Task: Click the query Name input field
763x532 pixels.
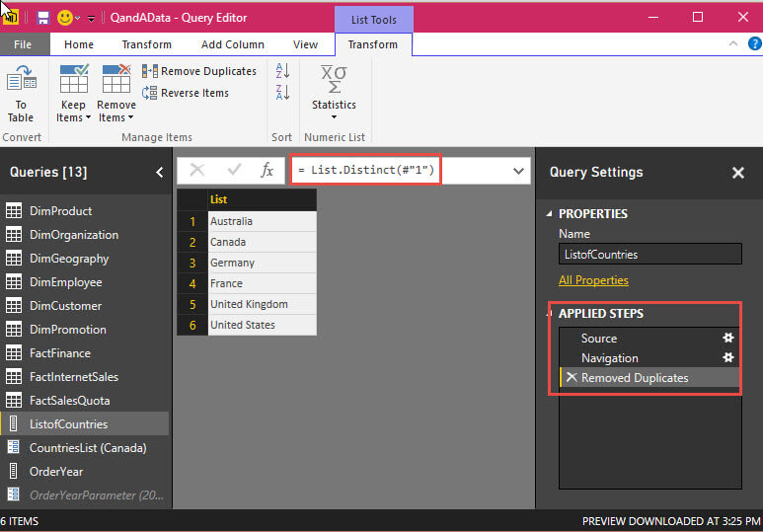Action: (649, 254)
